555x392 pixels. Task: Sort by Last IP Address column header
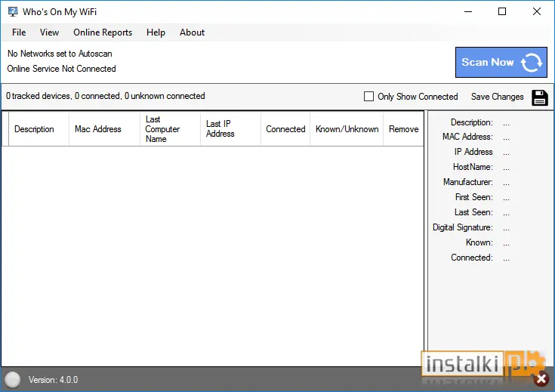coord(230,129)
